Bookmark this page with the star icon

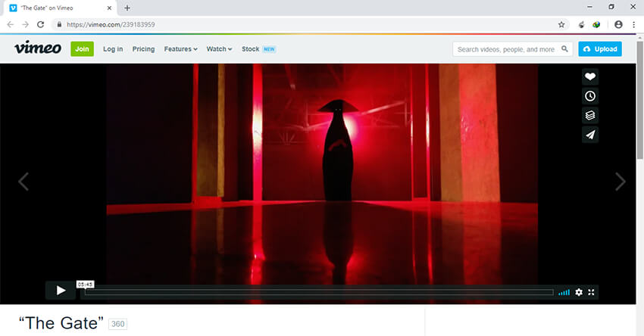coord(561,24)
